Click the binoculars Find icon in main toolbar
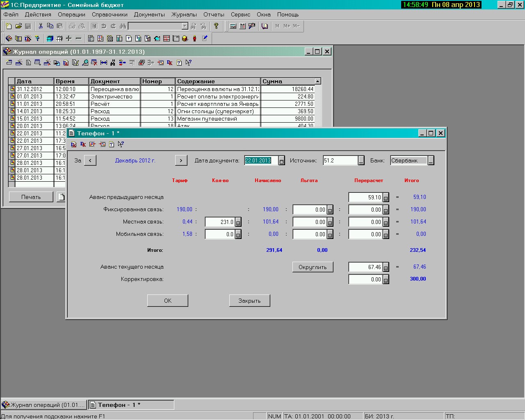 [123, 26]
